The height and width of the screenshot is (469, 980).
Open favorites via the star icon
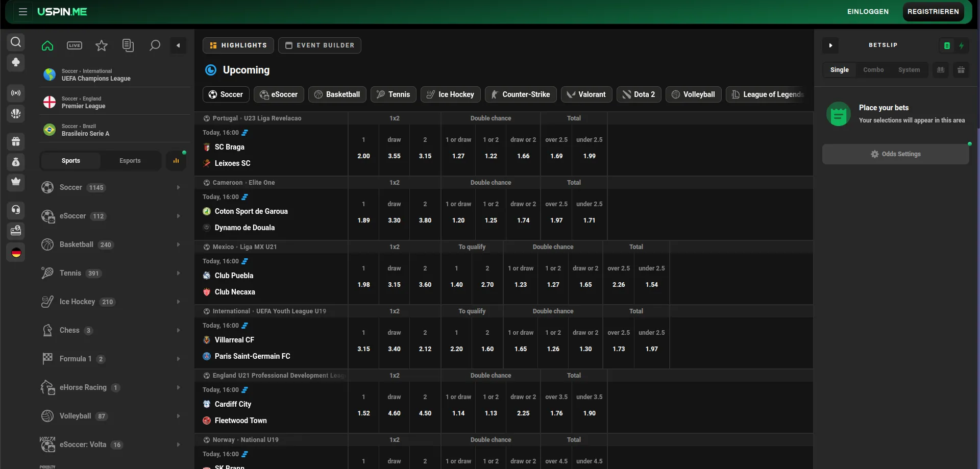point(102,45)
